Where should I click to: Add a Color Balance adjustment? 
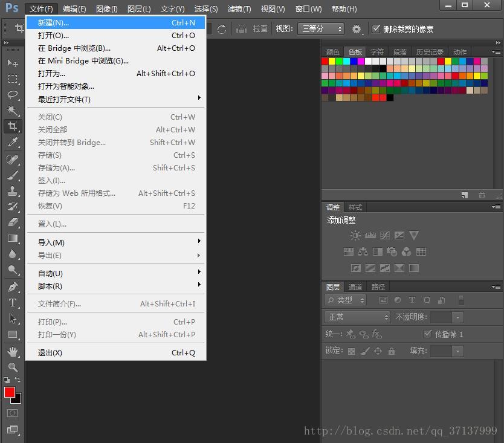(x=363, y=252)
